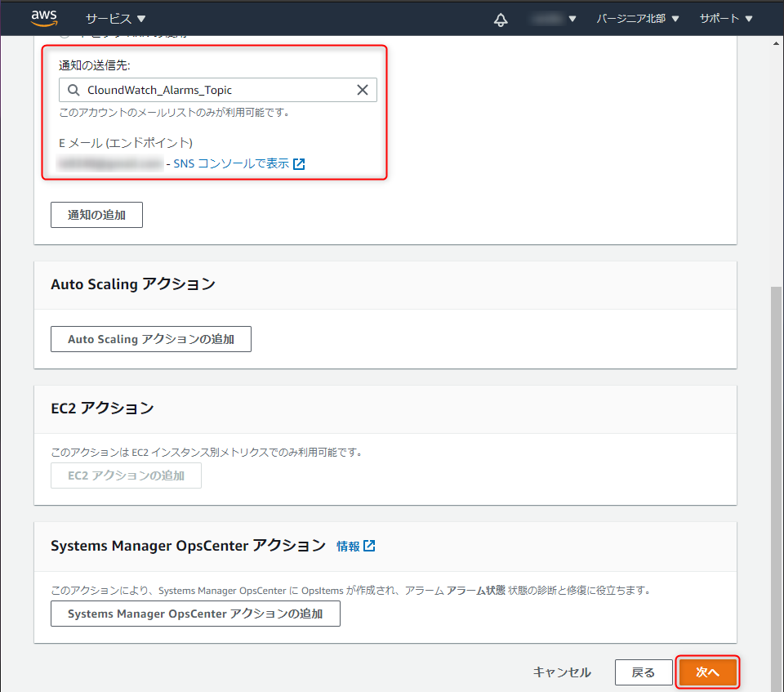Click the search magnifier in topic field
Screen dimensions: 784x692
(x=73, y=90)
